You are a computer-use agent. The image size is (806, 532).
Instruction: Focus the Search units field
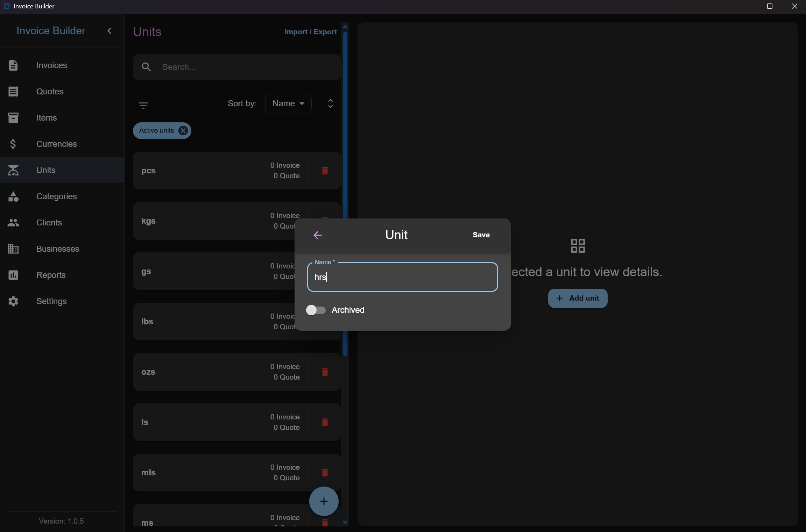tap(237, 67)
